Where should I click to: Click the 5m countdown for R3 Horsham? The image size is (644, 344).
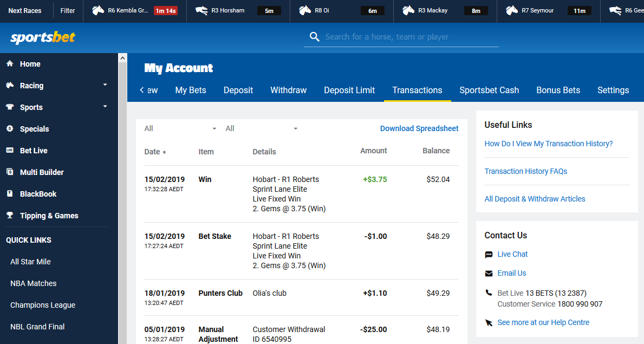click(269, 11)
